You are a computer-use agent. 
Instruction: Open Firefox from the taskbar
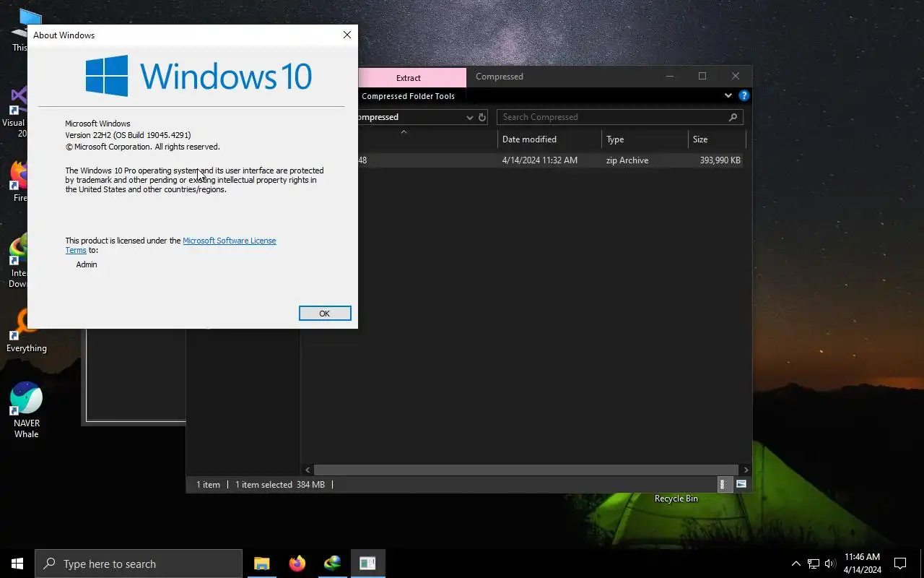297,564
